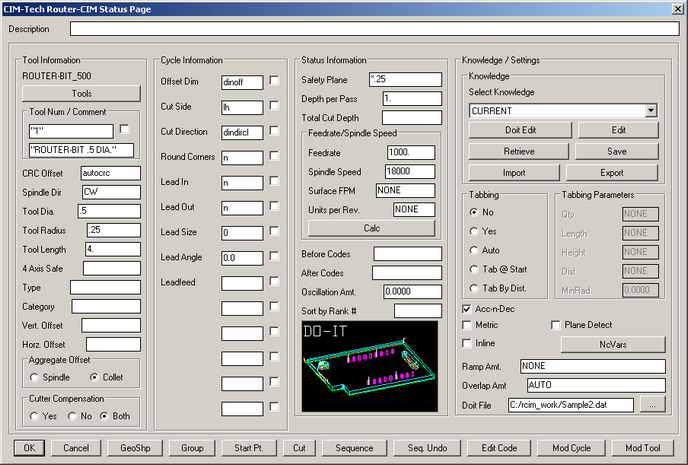This screenshot has height=465, width=688.
Task: Click the Tool Dia. field
Action: (109, 211)
